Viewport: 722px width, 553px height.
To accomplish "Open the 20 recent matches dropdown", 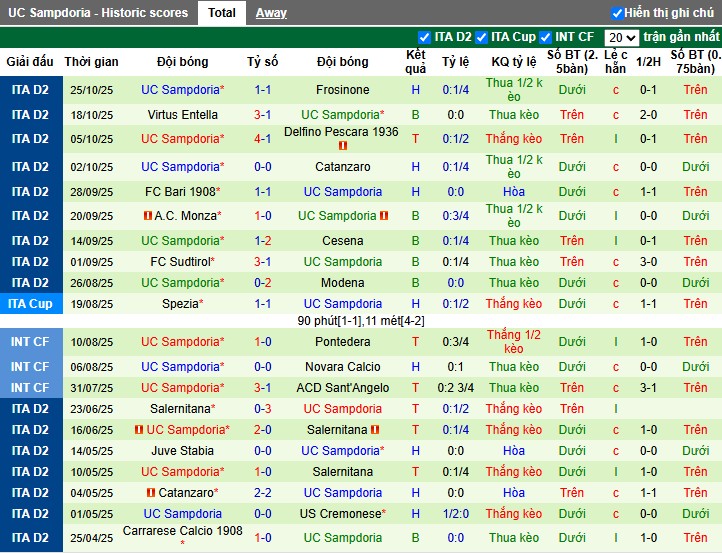I will coord(622,37).
